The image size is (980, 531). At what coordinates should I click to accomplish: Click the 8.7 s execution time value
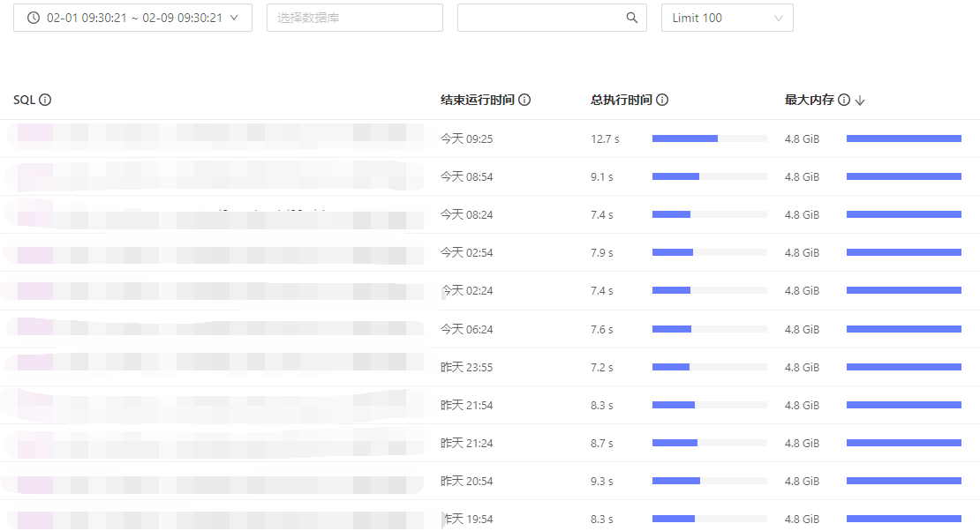(602, 444)
